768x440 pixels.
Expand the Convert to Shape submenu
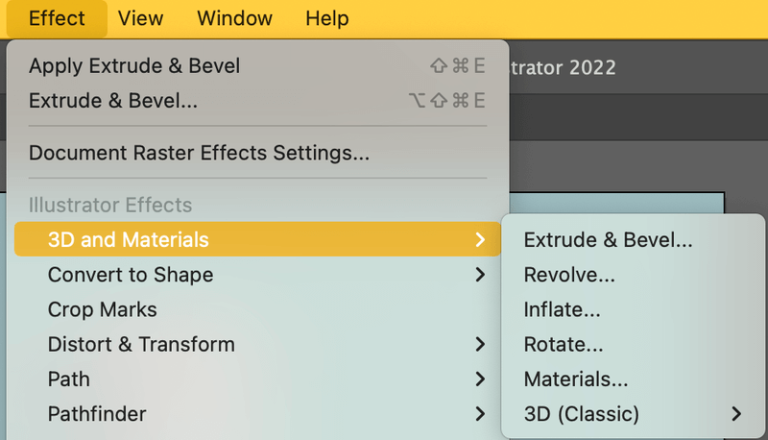tap(130, 275)
